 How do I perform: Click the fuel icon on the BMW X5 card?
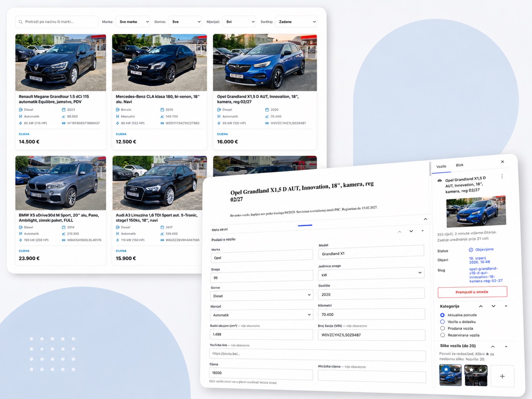point(21,227)
